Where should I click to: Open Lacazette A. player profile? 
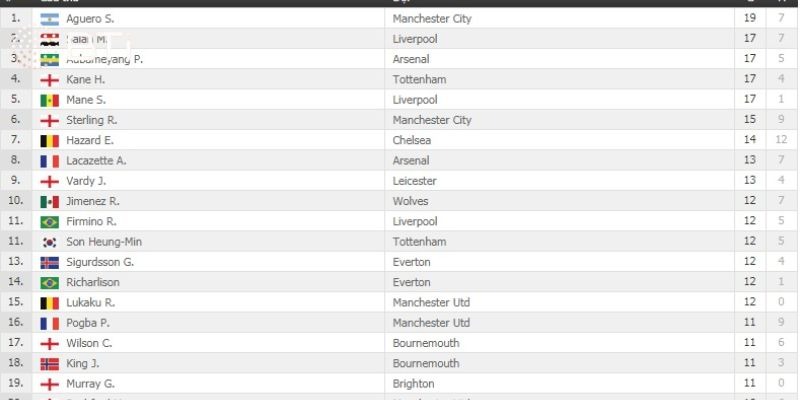94,160
